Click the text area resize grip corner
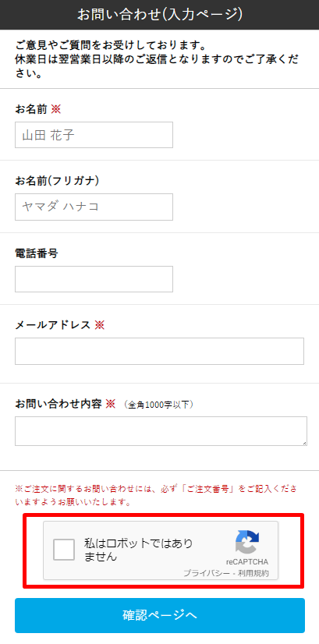 304,443
